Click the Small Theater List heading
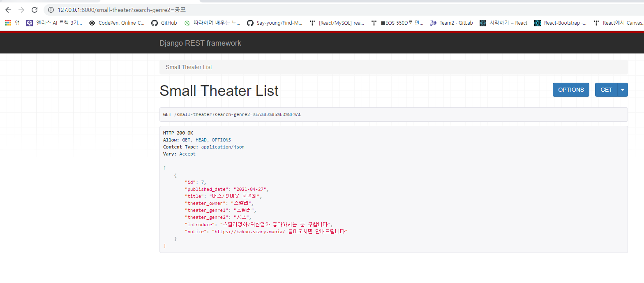644x283 pixels. [219, 91]
